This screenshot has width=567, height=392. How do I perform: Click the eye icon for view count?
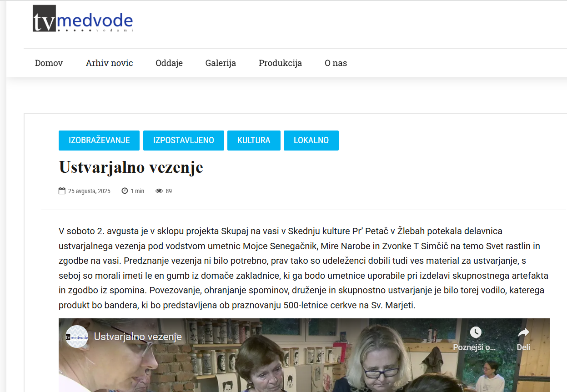click(159, 191)
